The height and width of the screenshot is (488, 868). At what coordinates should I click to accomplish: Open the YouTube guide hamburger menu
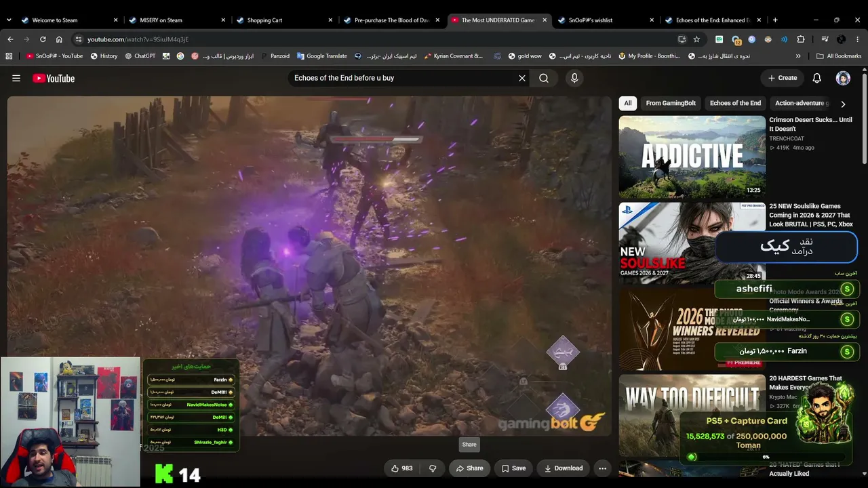[x=16, y=78]
